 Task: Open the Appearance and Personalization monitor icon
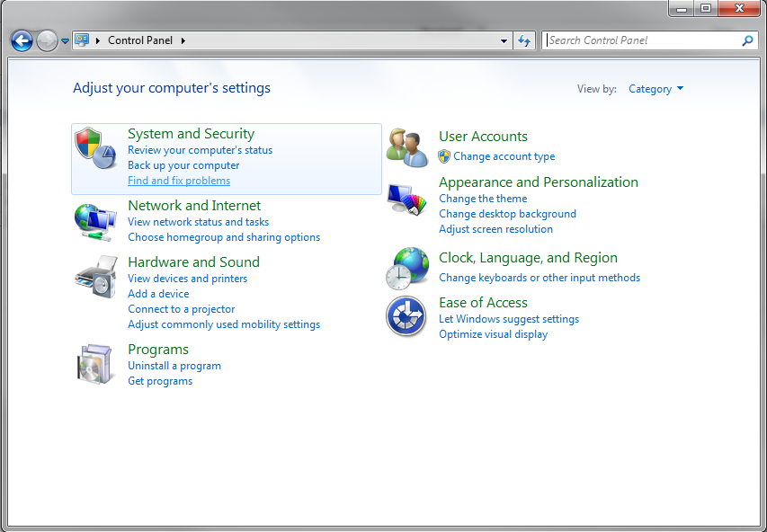click(x=407, y=199)
